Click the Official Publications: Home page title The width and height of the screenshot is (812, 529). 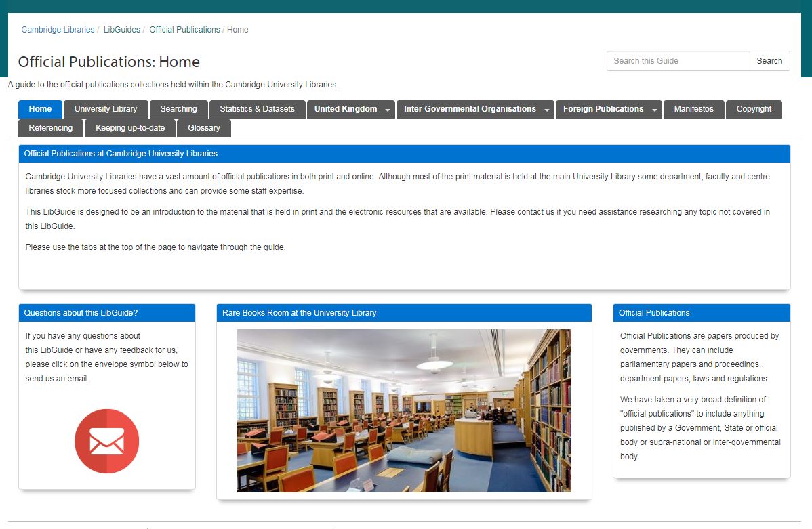[108, 62]
